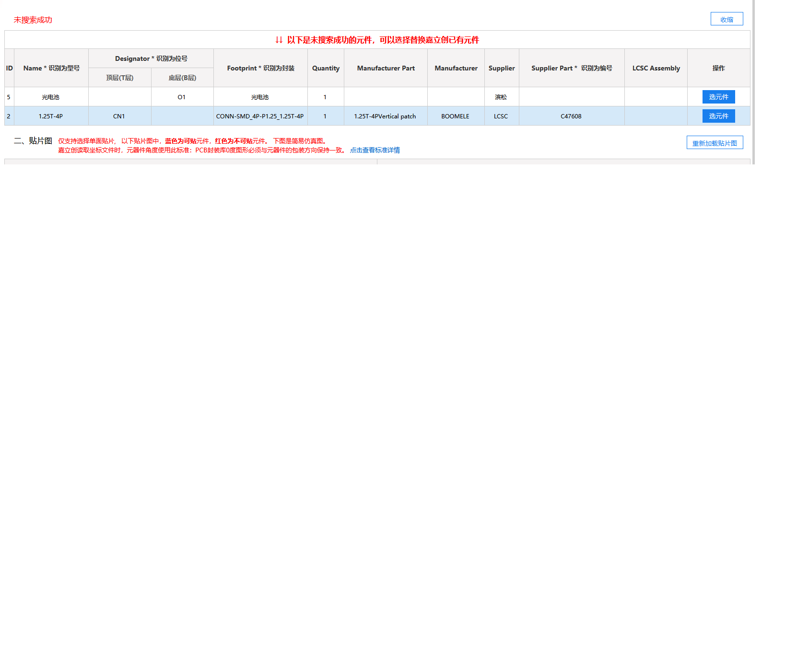Click the 收缩 collapse button

726,19
